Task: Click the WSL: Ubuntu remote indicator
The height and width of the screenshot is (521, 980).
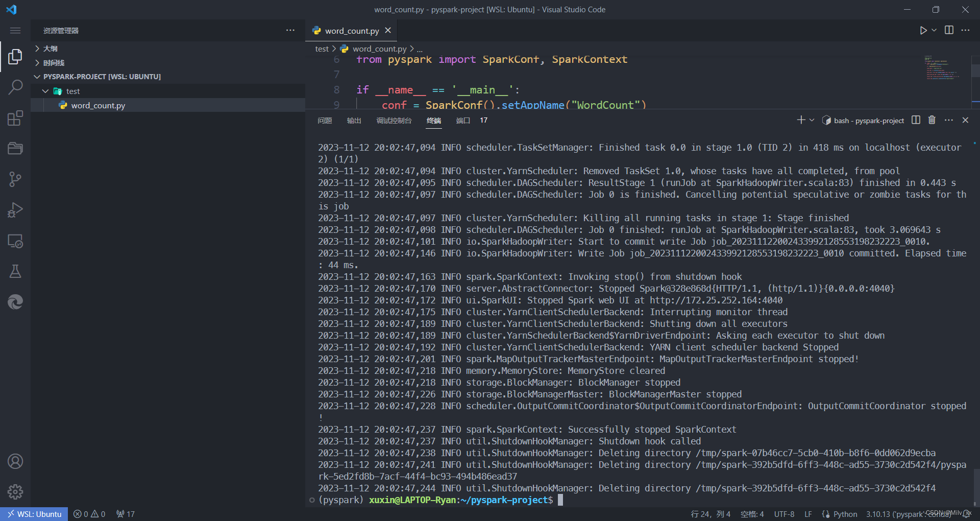Action: click(x=34, y=514)
